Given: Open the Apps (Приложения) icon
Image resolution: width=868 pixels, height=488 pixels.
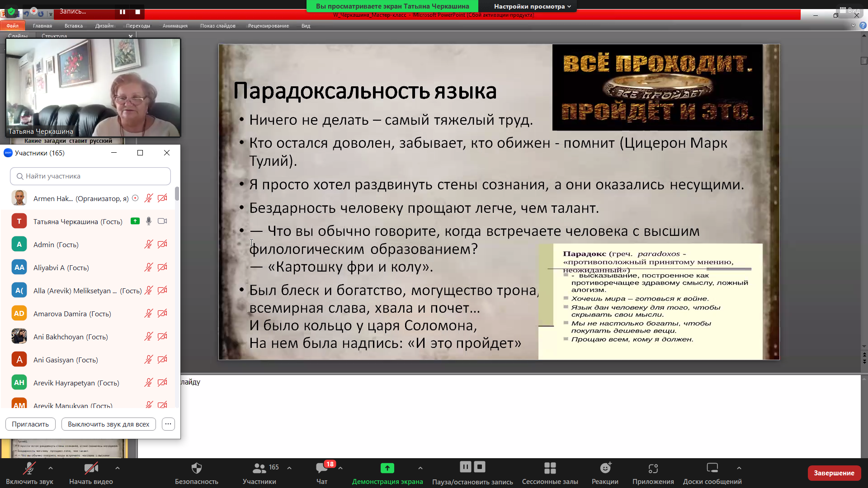Looking at the screenshot, I should 653,468.
